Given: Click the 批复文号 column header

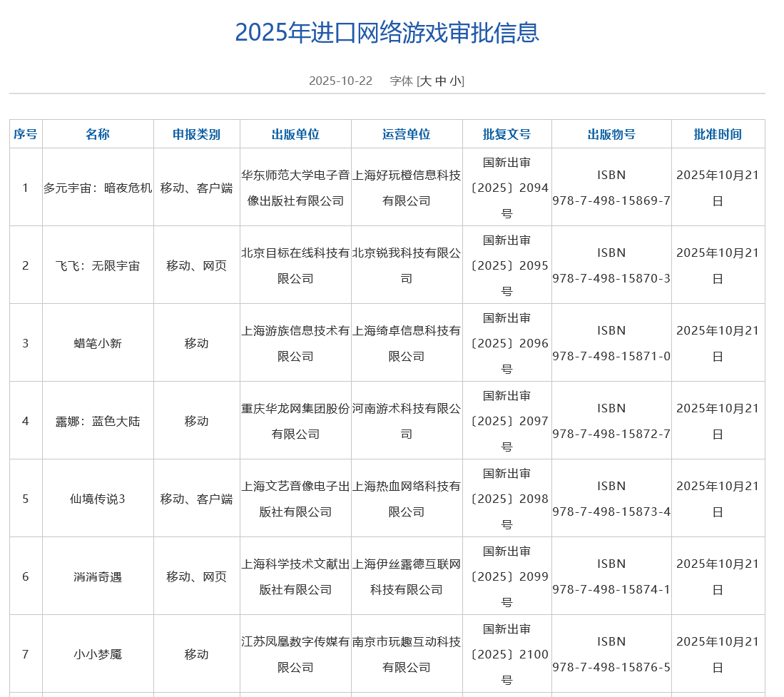Looking at the screenshot, I should pyautogui.click(x=506, y=134).
